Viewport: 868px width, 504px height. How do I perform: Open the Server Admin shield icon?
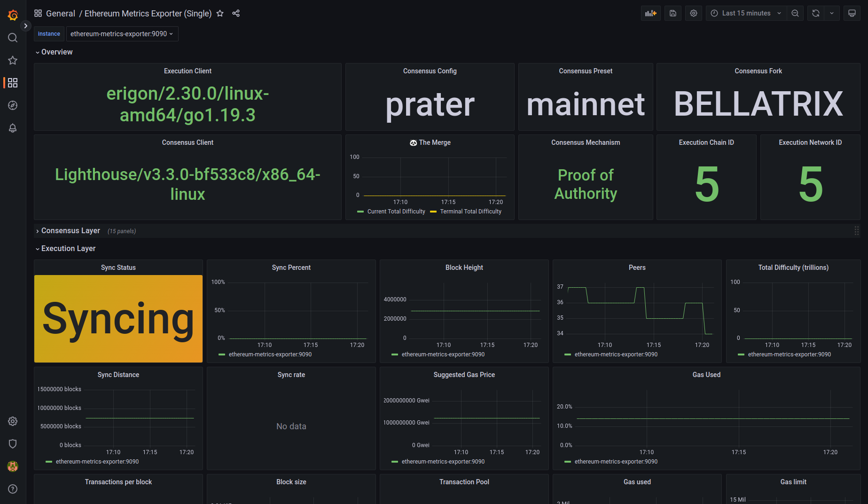pos(13,444)
